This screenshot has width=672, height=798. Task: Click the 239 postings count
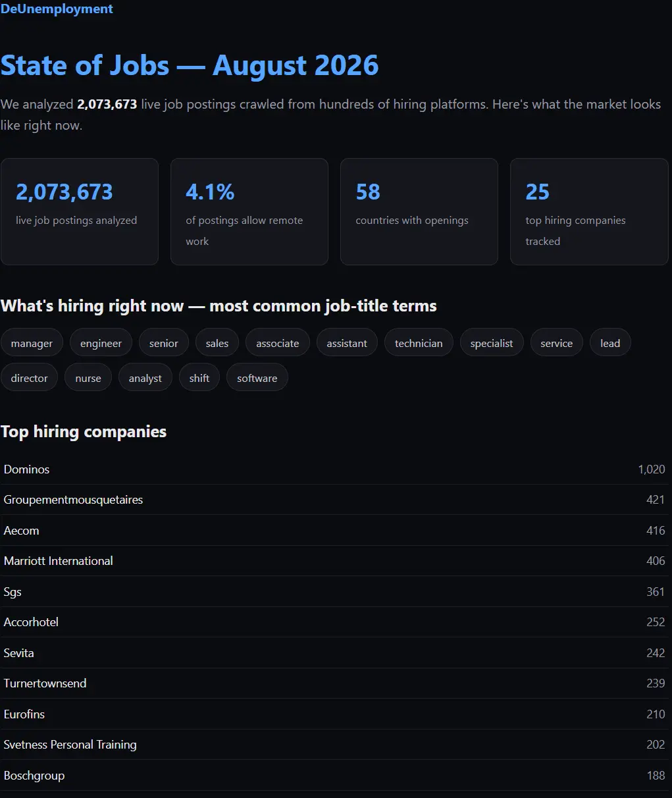coord(656,683)
